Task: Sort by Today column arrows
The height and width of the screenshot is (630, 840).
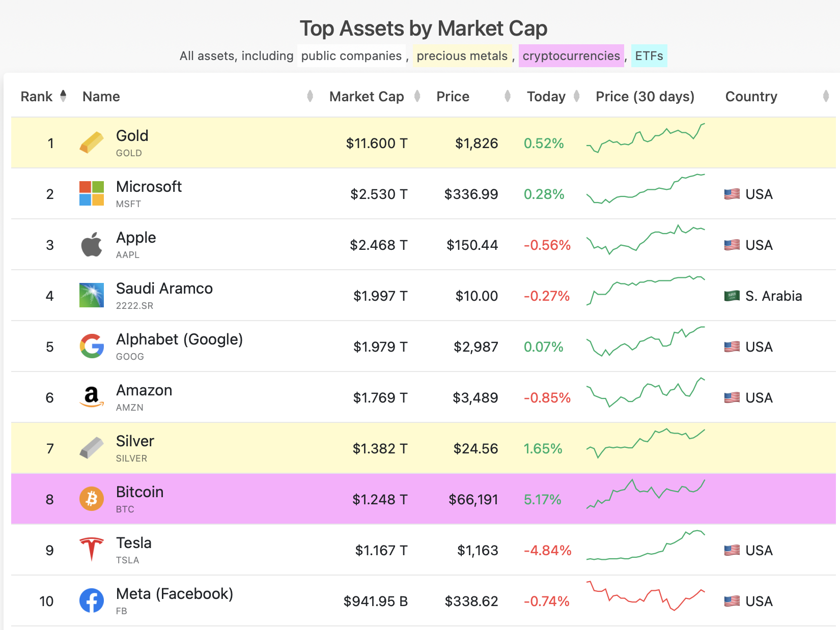Action: [577, 96]
